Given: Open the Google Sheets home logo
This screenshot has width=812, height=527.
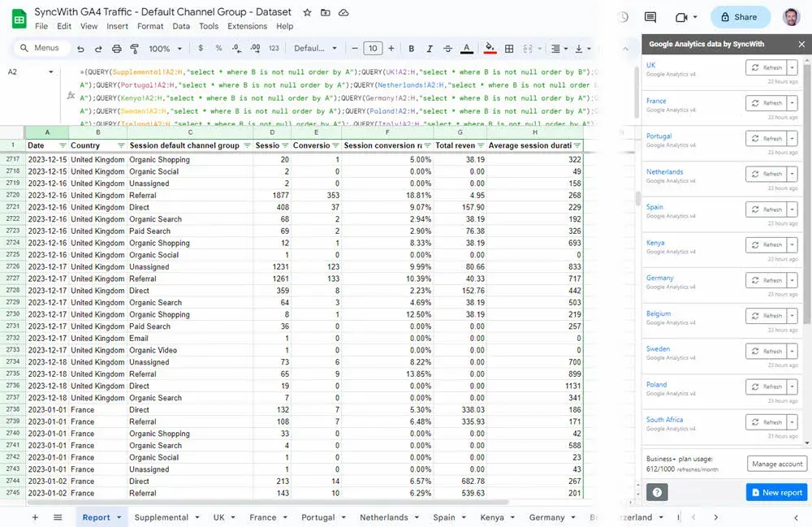Looking at the screenshot, I should pyautogui.click(x=19, y=19).
